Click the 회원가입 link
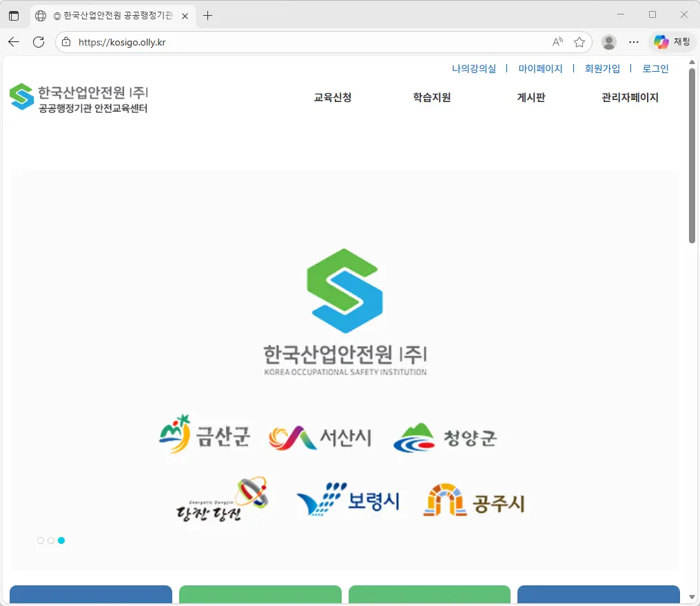700x606 pixels. tap(603, 68)
